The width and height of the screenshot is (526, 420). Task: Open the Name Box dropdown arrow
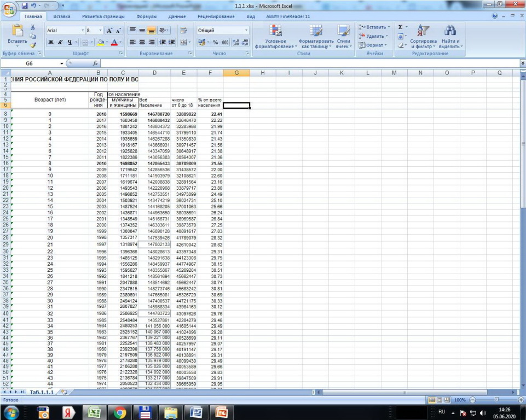pyautogui.click(x=62, y=63)
